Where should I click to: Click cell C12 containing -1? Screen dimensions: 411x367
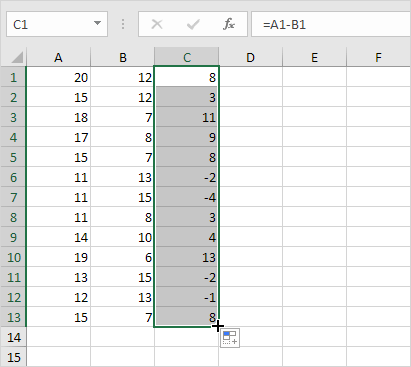tap(186, 297)
